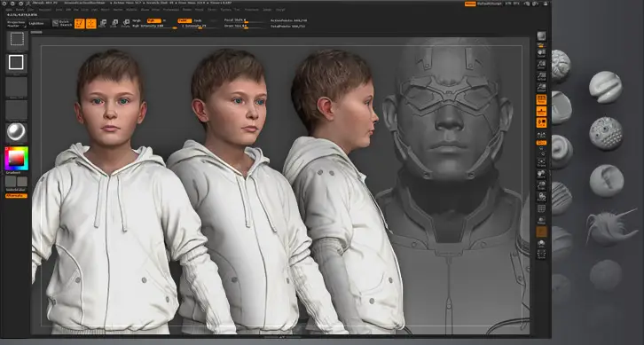The height and width of the screenshot is (345, 644).
Task: Toggle the orange Persp perspective icon
Action: [541, 99]
